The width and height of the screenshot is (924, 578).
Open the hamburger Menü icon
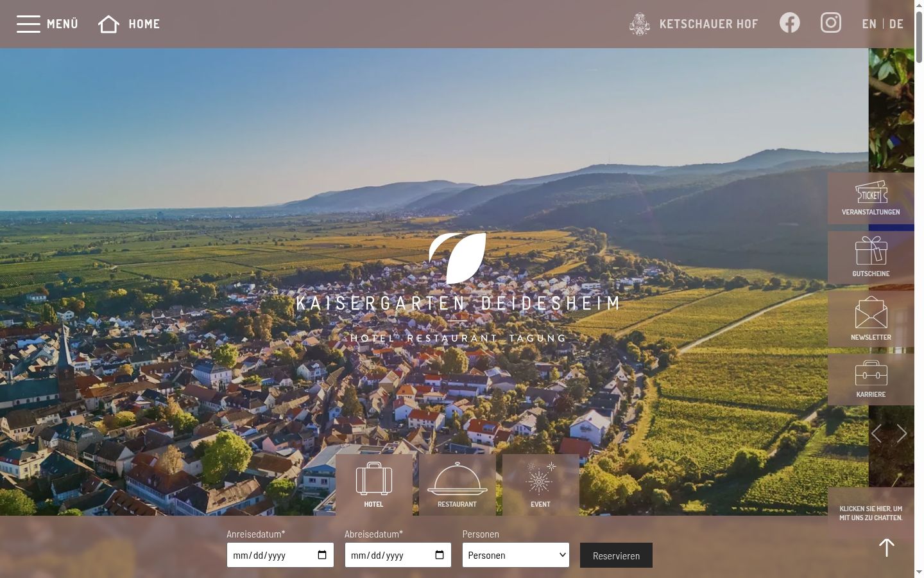(x=28, y=24)
